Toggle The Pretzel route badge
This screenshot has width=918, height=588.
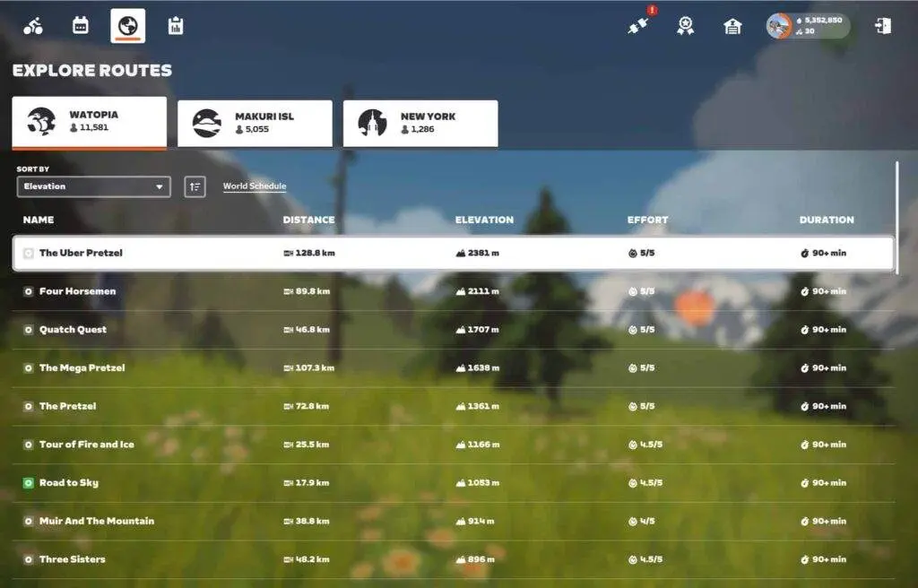[x=28, y=406]
